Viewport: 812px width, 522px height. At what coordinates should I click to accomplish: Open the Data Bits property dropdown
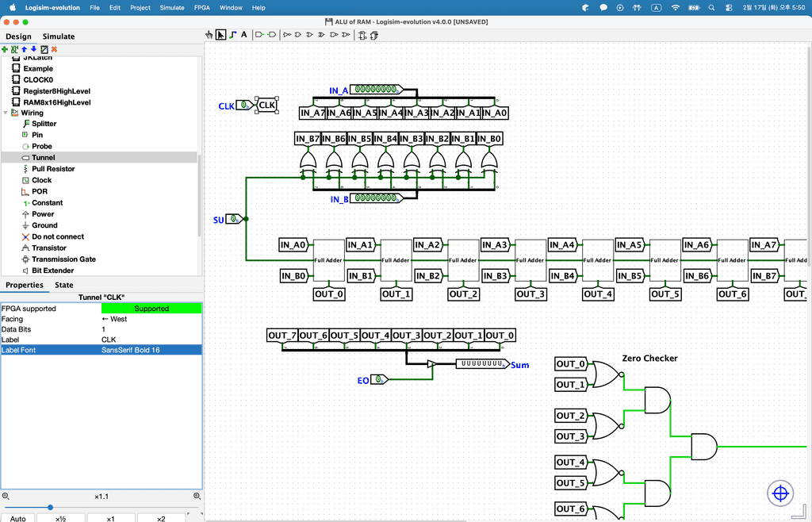(x=151, y=329)
